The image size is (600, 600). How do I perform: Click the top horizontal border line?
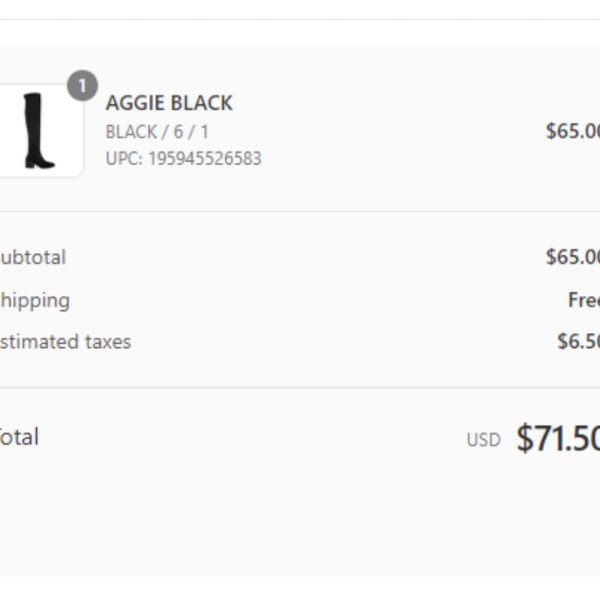300,20
